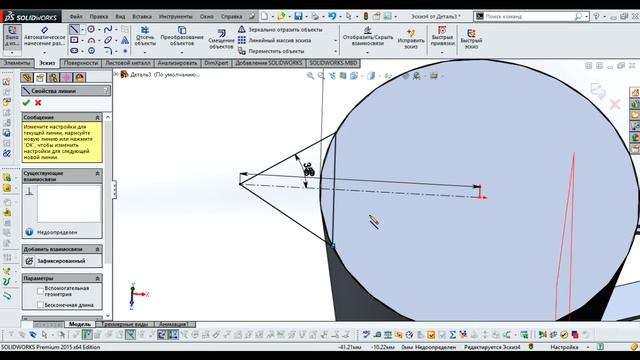The image size is (640, 360).
Task: Open the Вставка menu
Action: click(142, 17)
